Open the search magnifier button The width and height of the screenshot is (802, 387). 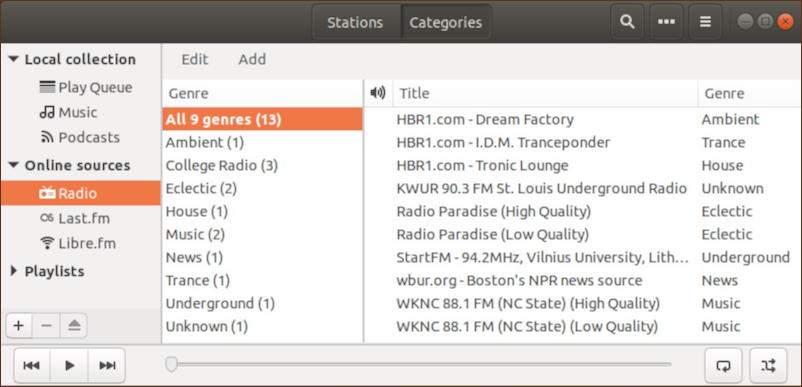627,22
